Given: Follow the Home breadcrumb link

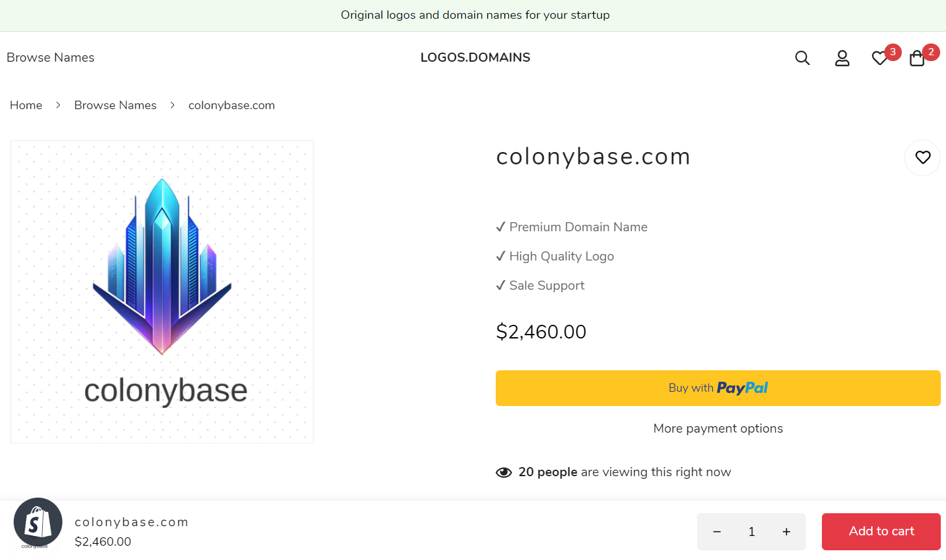Looking at the screenshot, I should [26, 105].
